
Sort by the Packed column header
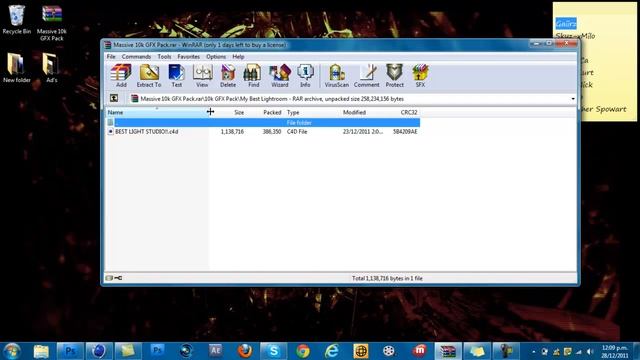[x=265, y=112]
